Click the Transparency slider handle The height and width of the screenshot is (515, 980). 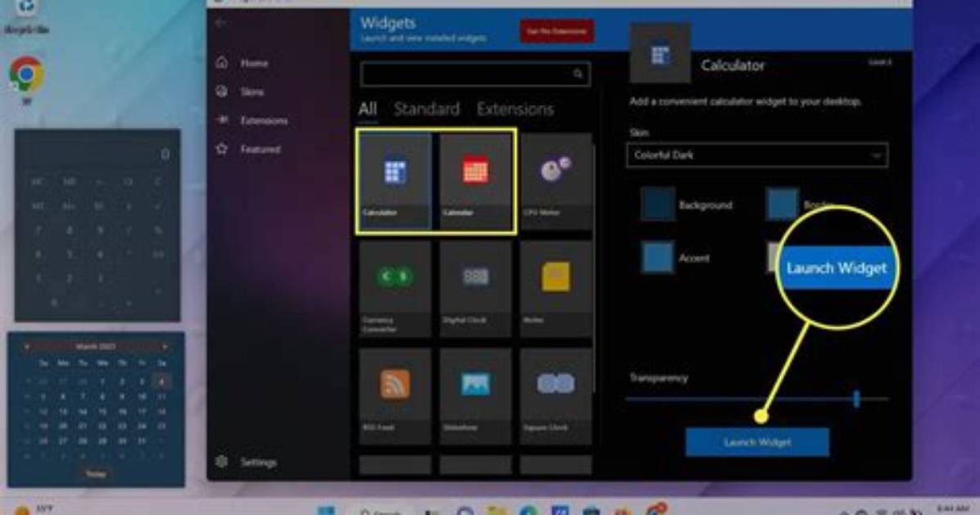(x=856, y=399)
